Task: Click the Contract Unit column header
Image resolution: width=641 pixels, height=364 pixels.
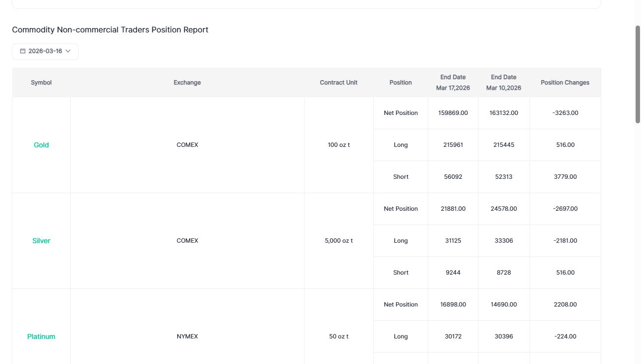Action: click(x=338, y=83)
